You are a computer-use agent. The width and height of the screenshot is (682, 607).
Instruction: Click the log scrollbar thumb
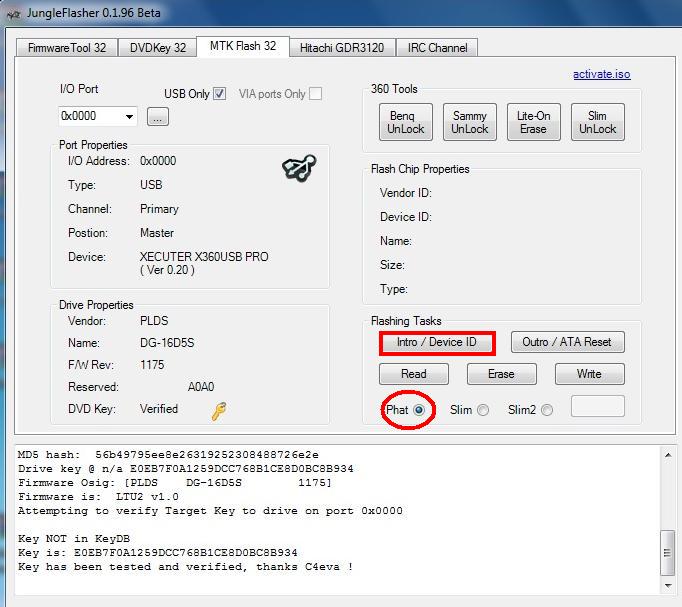(x=667, y=553)
